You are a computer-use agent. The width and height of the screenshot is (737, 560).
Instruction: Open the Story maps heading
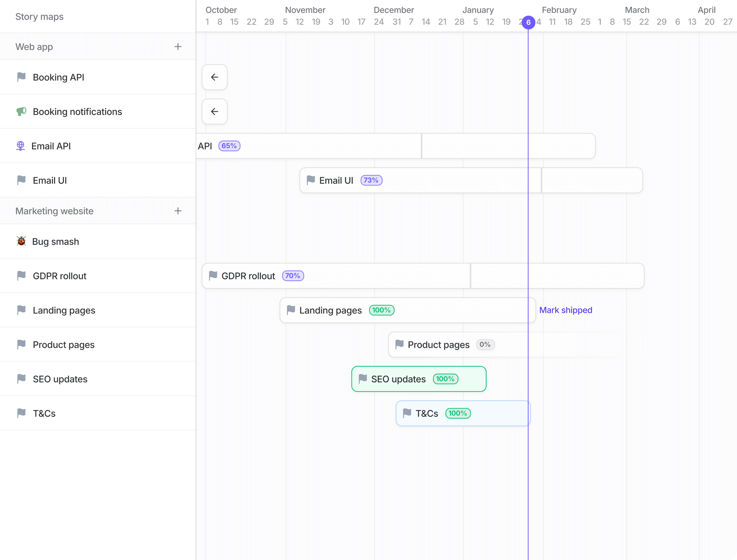[39, 17]
